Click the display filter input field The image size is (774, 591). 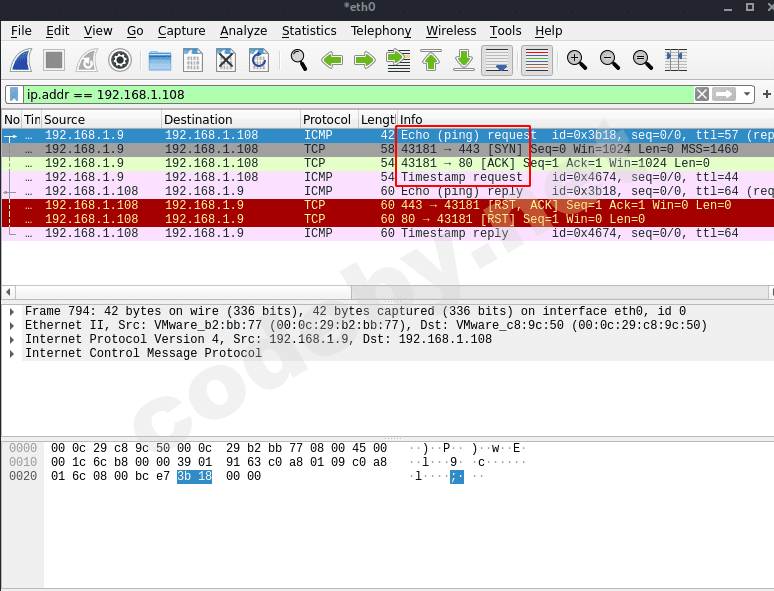pyautogui.click(x=350, y=94)
